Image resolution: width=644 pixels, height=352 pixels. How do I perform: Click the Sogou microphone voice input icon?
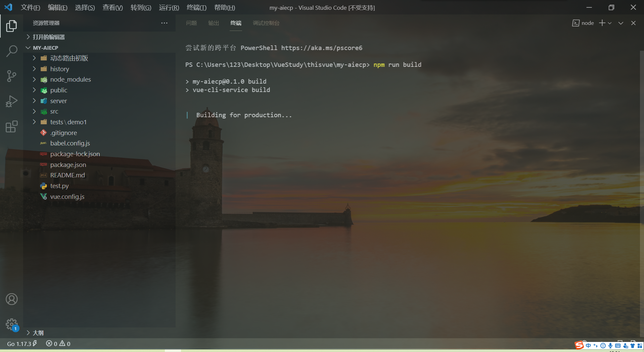coord(610,346)
